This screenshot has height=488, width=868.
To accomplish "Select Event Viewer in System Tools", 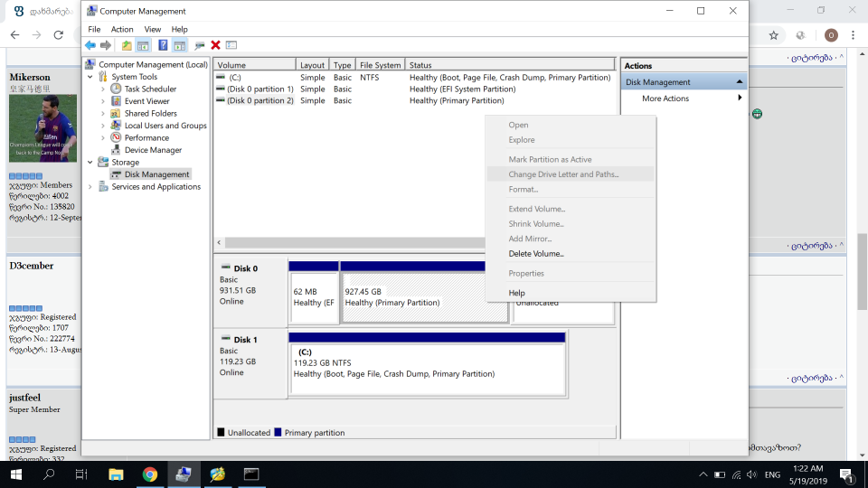I will click(146, 101).
